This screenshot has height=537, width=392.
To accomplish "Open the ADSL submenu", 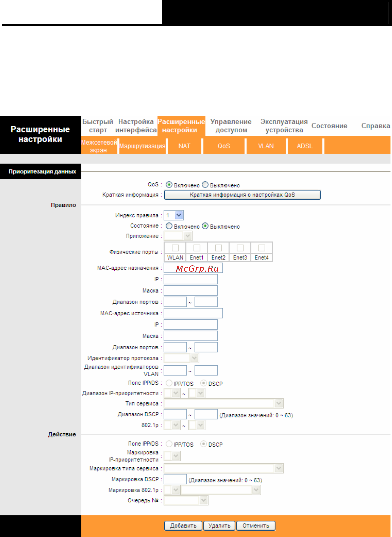I will pyautogui.click(x=305, y=146).
